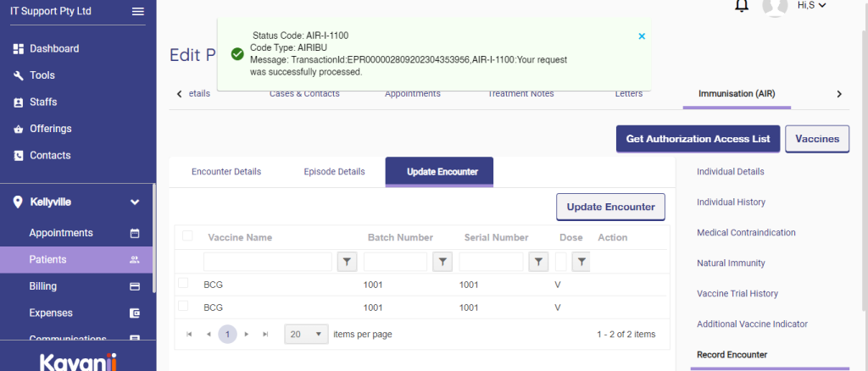Select the first BCG row checkbox
868x371 pixels.
184,283
